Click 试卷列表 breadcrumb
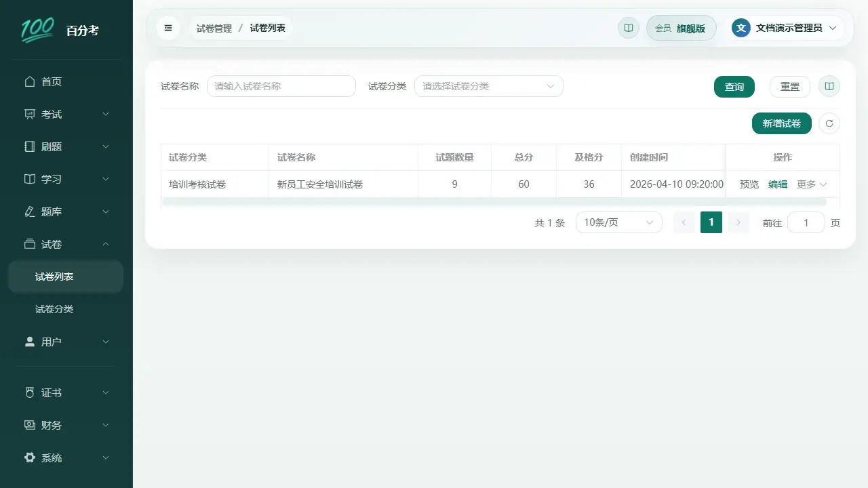Viewport: 868px width, 488px height. pos(268,28)
